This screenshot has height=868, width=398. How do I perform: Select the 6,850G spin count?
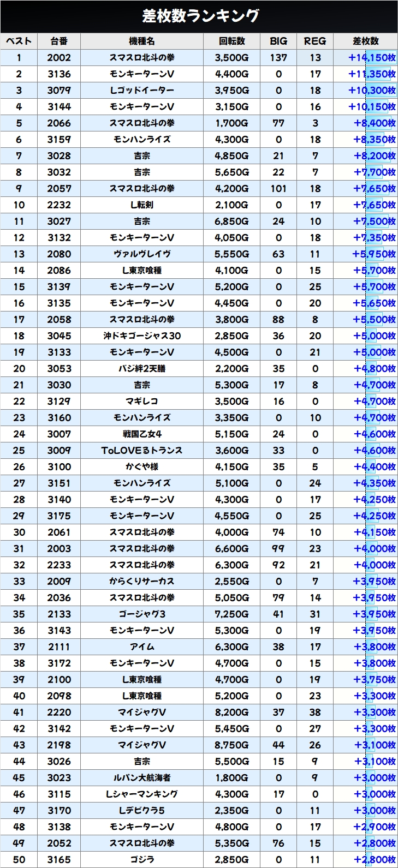tap(232, 222)
